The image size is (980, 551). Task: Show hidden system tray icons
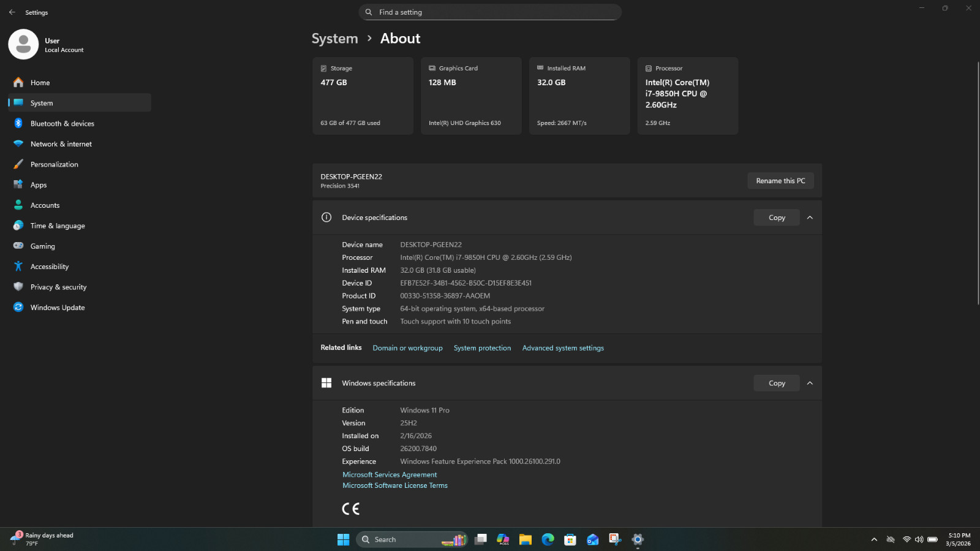[874, 539]
